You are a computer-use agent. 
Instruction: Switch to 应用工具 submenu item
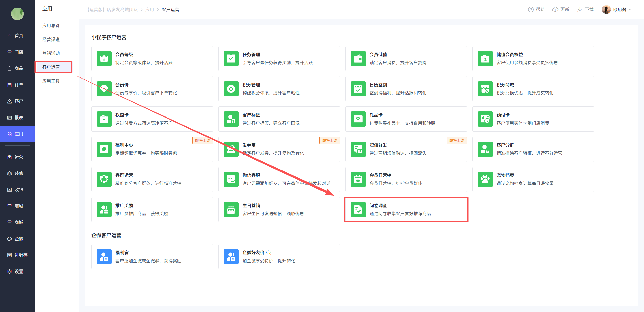[51, 81]
